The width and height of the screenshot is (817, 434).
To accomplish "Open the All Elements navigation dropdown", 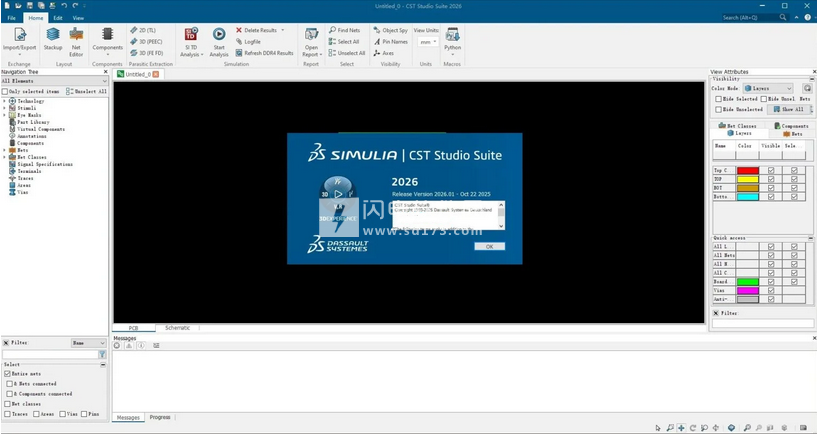I will point(53,81).
